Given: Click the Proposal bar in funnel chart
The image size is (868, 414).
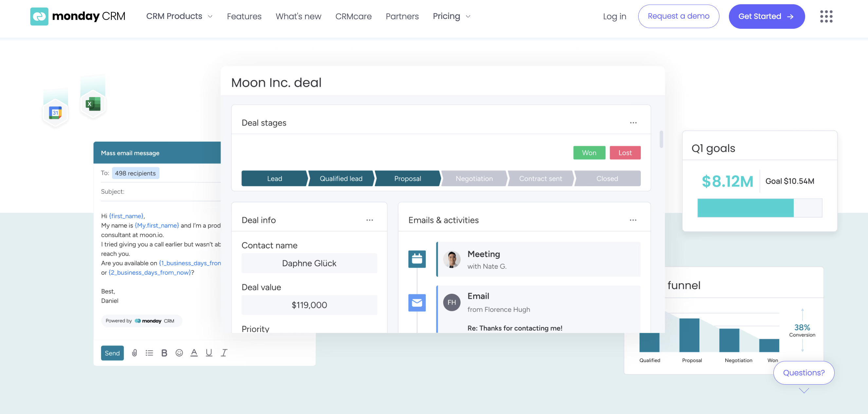Looking at the screenshot, I should (x=689, y=335).
